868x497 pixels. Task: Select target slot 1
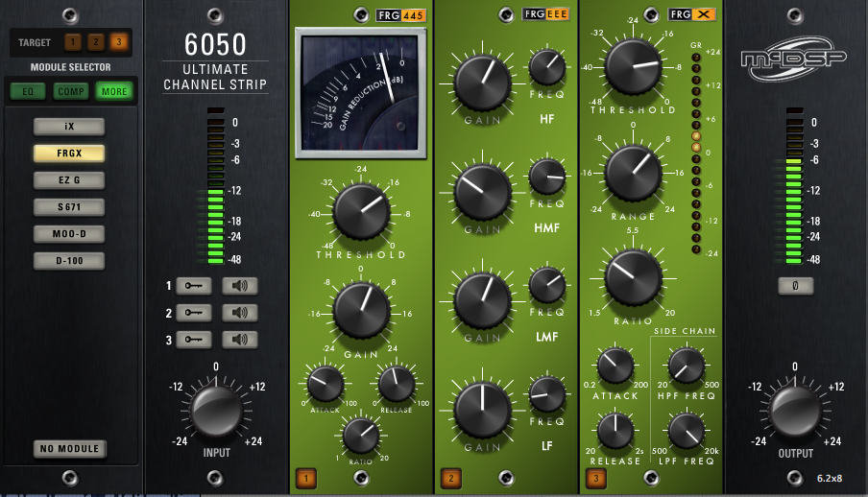coord(73,42)
